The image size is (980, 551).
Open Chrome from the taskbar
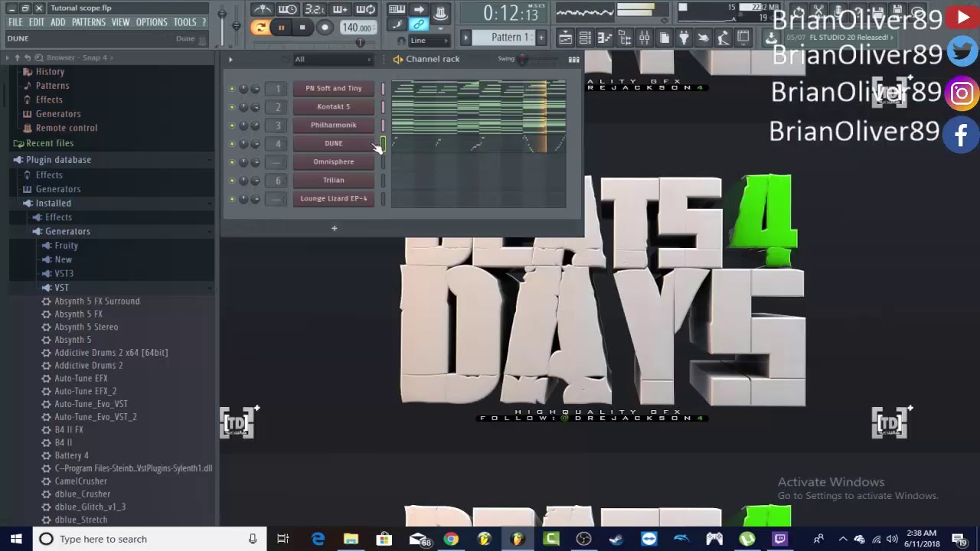450,539
